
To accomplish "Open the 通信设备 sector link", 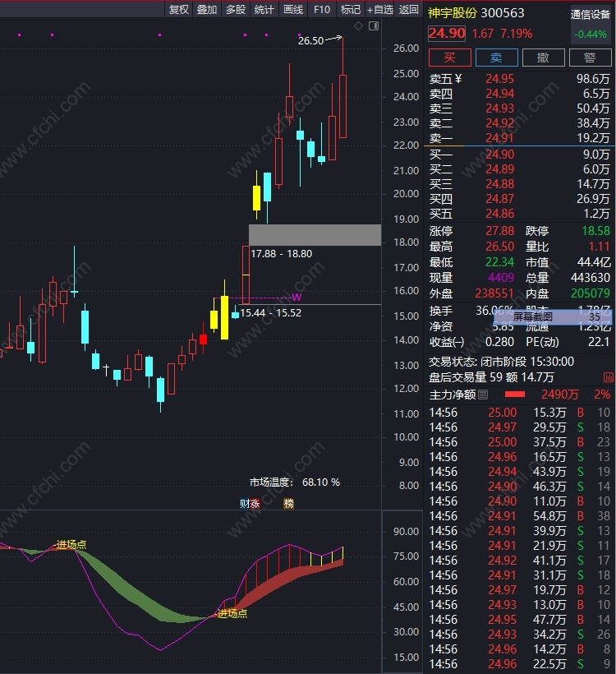I will click(591, 15).
